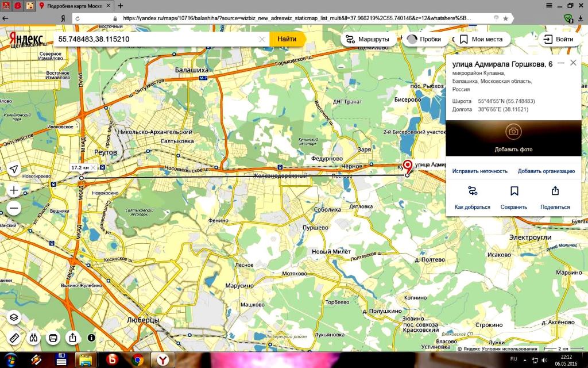This screenshot has height=368, width=588.
Task: Open the Маршруты routes panel
Action: point(367,39)
